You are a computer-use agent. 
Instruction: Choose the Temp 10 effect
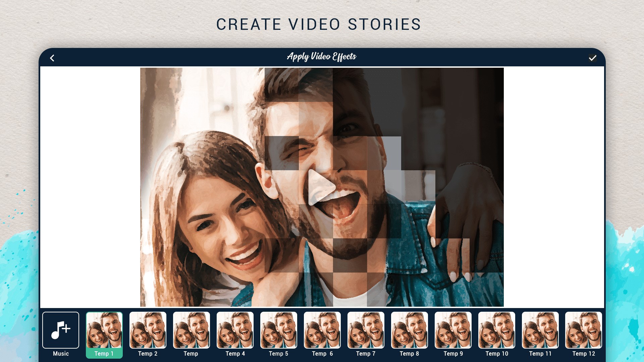tap(496, 330)
